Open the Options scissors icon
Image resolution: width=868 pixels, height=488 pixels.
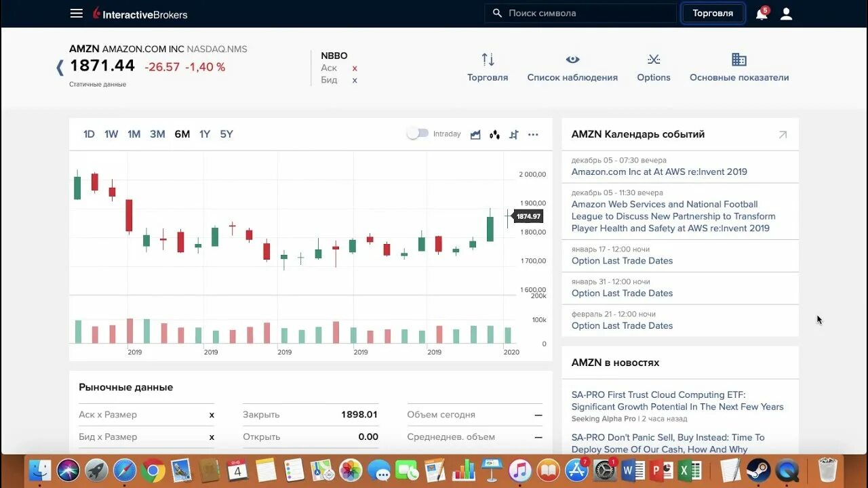tap(653, 60)
